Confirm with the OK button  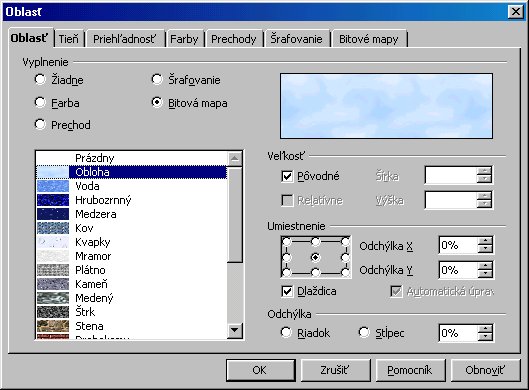[x=261, y=370]
